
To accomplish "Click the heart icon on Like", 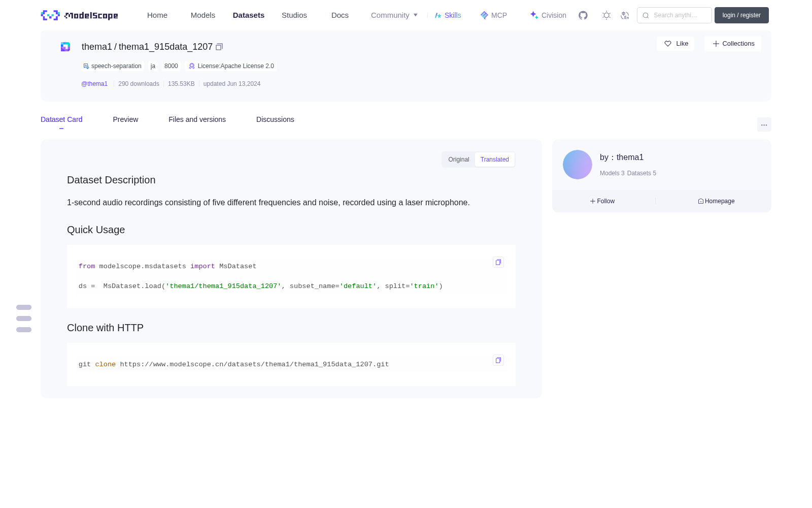I will pos(668,44).
